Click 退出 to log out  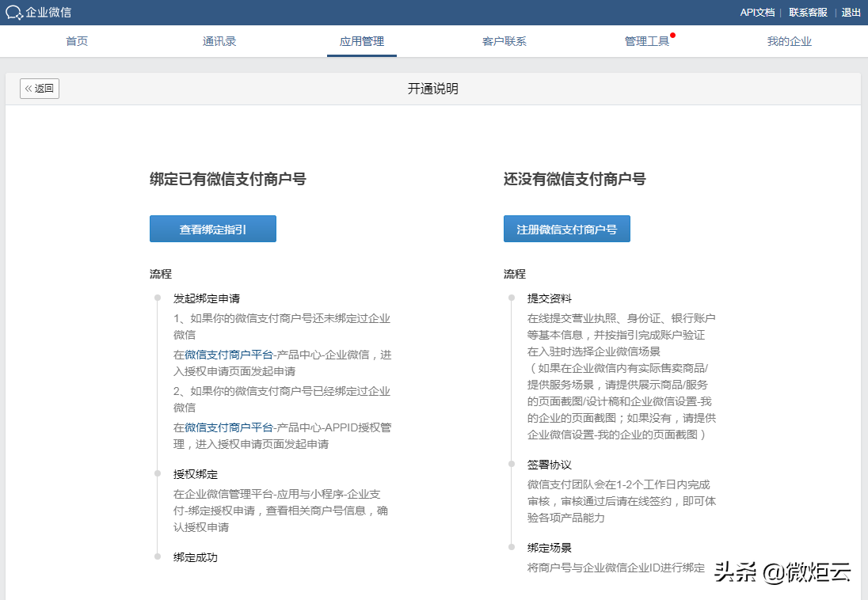(x=850, y=13)
